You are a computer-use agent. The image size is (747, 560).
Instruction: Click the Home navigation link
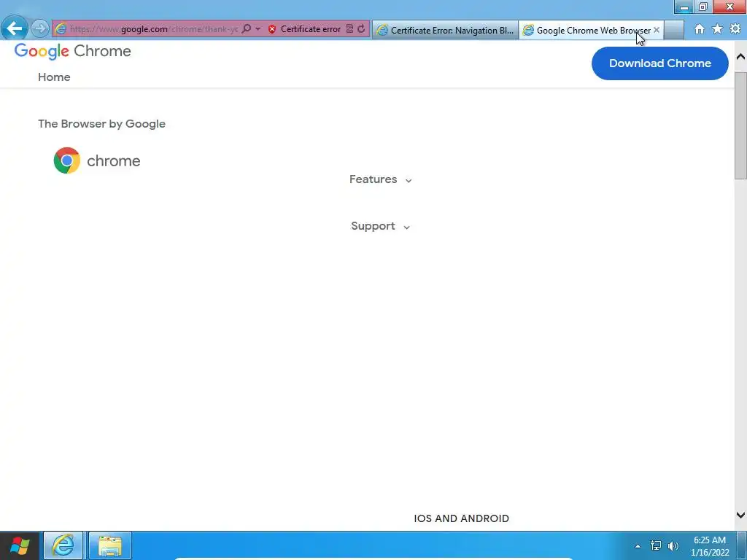pos(54,77)
